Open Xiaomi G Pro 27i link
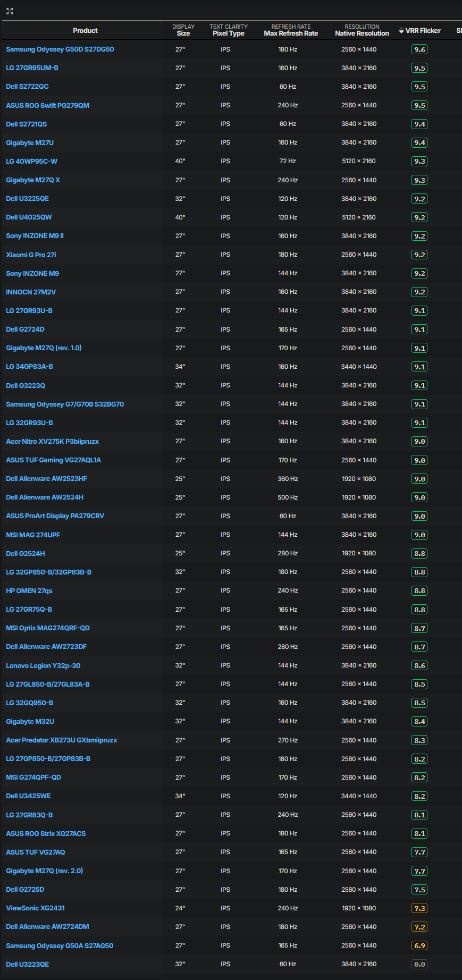The width and height of the screenshot is (462, 980). 31,255
